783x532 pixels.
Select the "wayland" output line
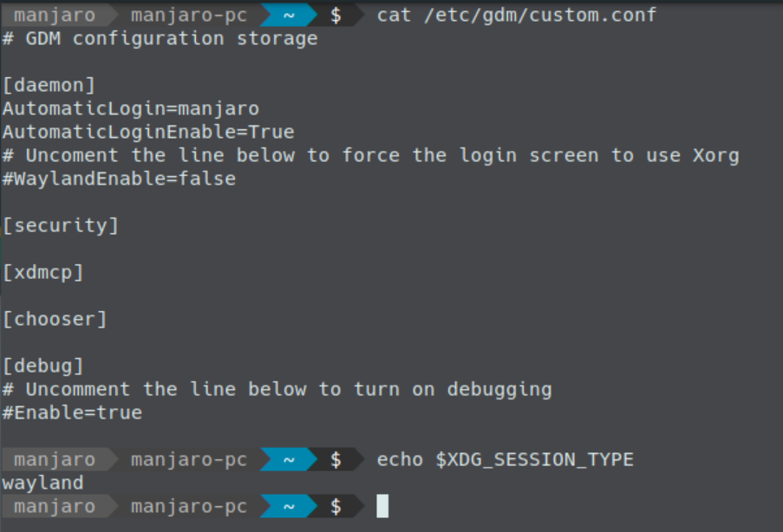tap(43, 483)
